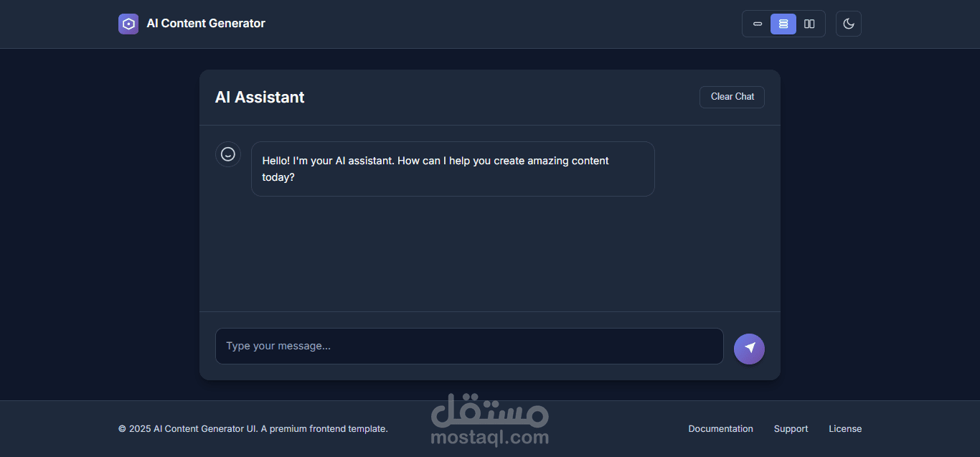The width and height of the screenshot is (980, 457).
Task: Toggle dark mode with the moon icon
Action: [849, 24]
